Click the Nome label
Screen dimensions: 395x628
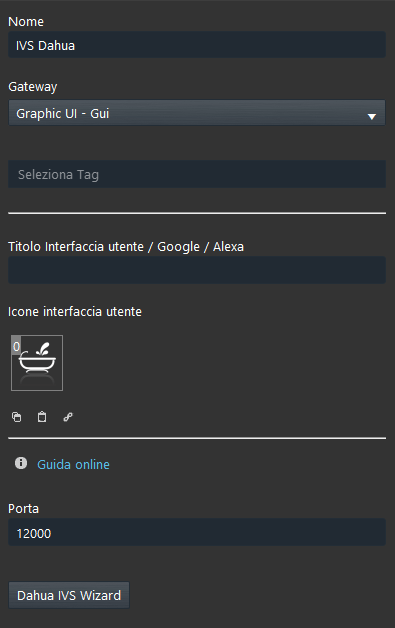(x=26, y=22)
